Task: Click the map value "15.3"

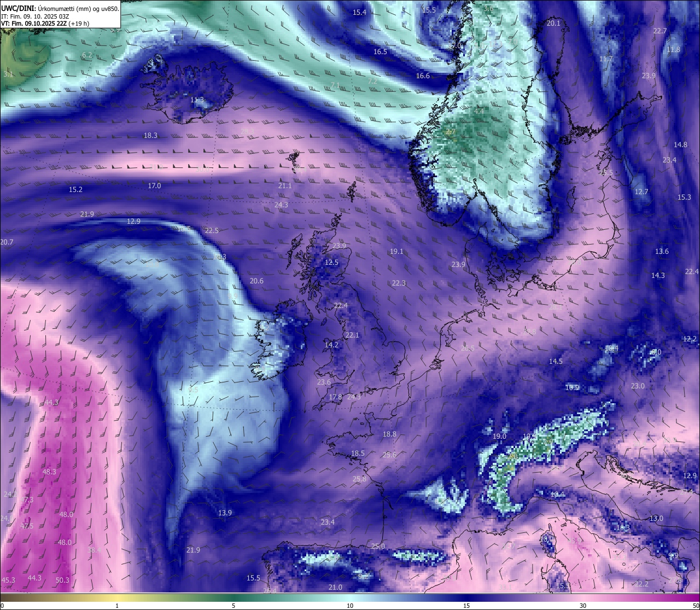Action: click(684, 197)
